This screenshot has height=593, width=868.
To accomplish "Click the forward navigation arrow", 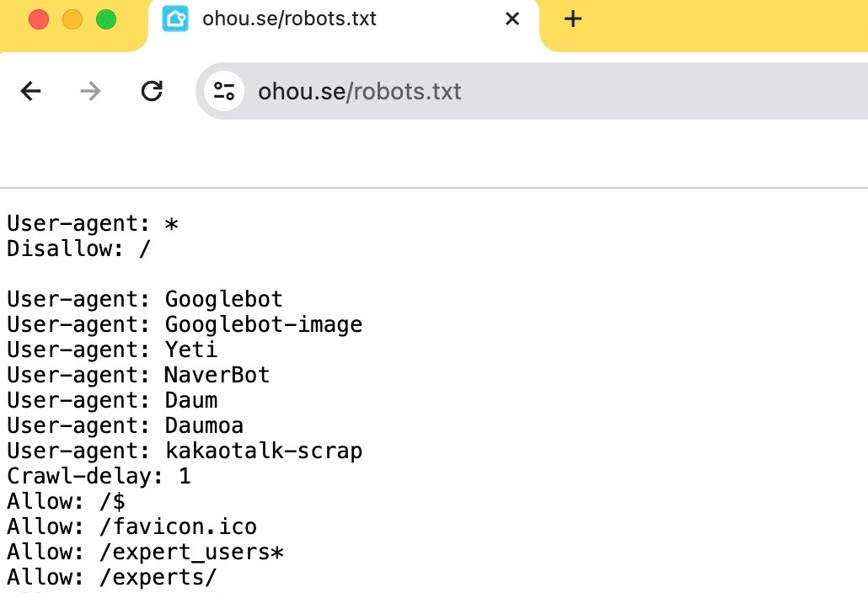I will tap(90, 91).
